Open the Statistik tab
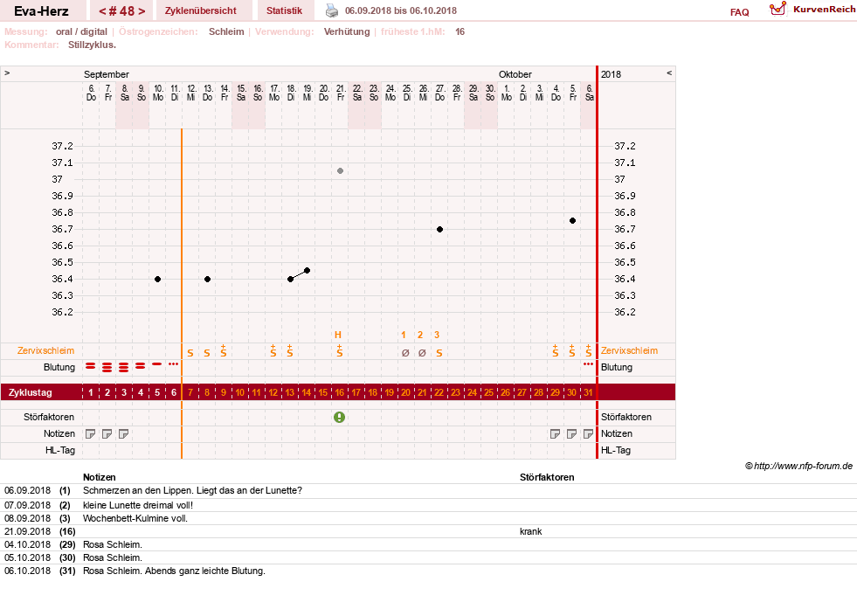 click(x=284, y=11)
